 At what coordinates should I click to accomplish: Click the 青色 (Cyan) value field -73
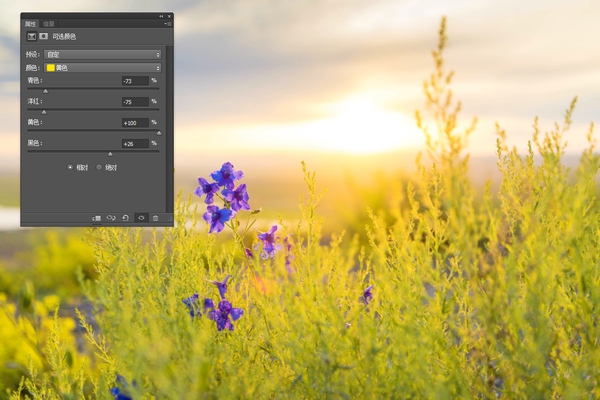(135, 81)
